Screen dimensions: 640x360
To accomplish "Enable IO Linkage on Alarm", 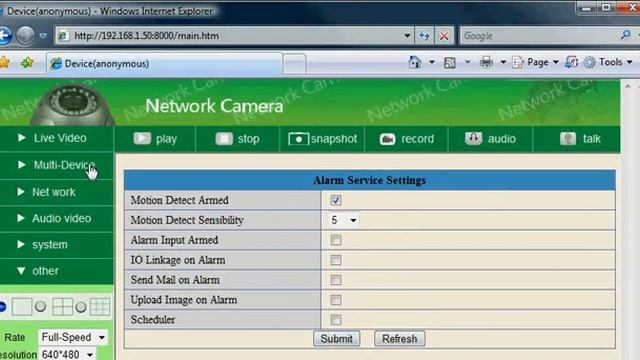I will click(336, 260).
